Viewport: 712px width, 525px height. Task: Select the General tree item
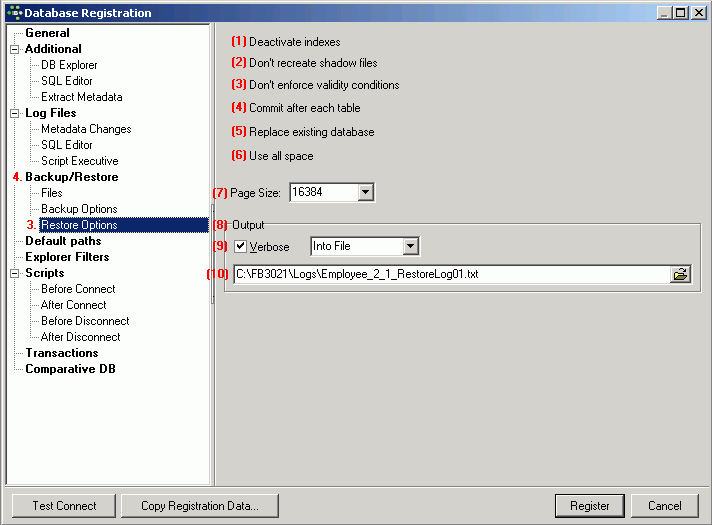pos(47,33)
